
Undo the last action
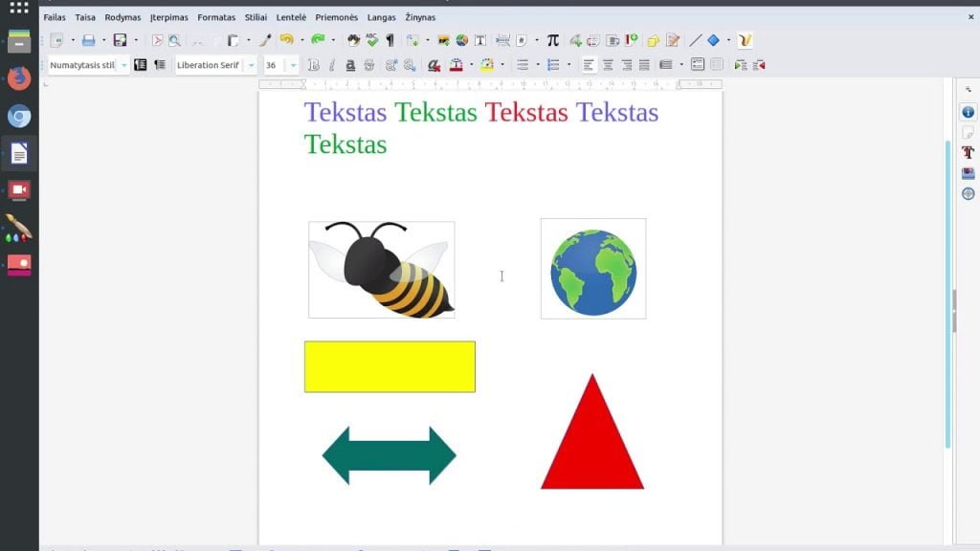(286, 40)
